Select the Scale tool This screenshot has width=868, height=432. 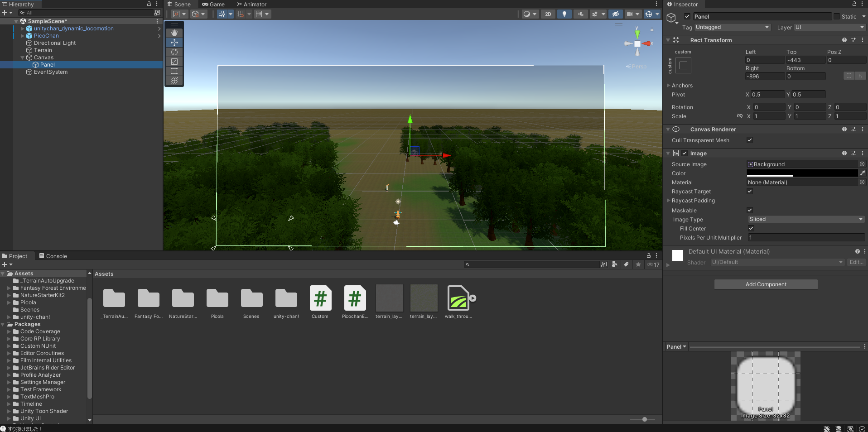tap(174, 62)
